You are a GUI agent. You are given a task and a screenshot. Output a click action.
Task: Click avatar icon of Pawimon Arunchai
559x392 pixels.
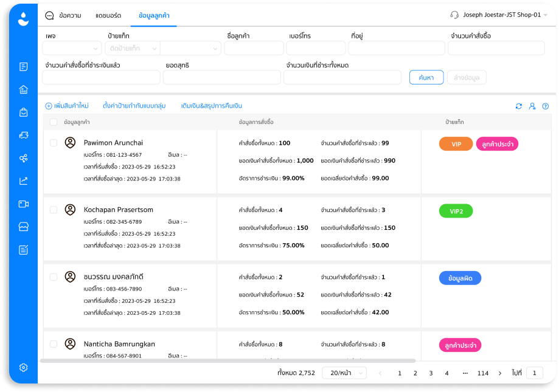[x=70, y=143]
